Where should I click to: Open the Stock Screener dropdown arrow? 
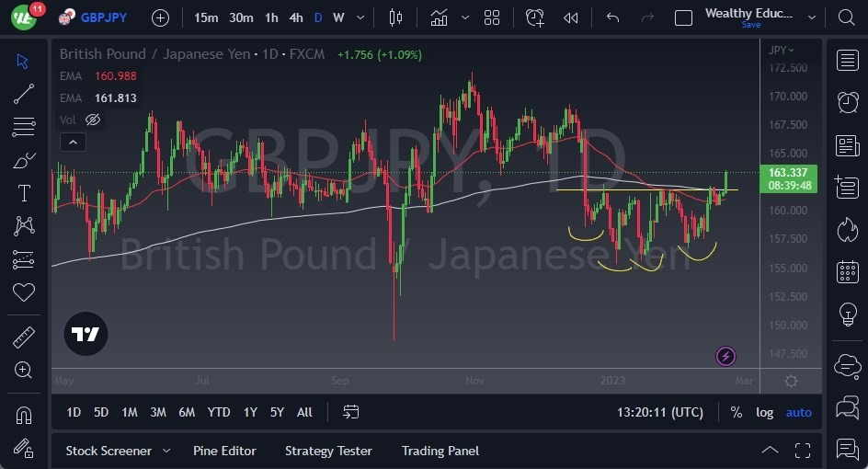pos(166,451)
